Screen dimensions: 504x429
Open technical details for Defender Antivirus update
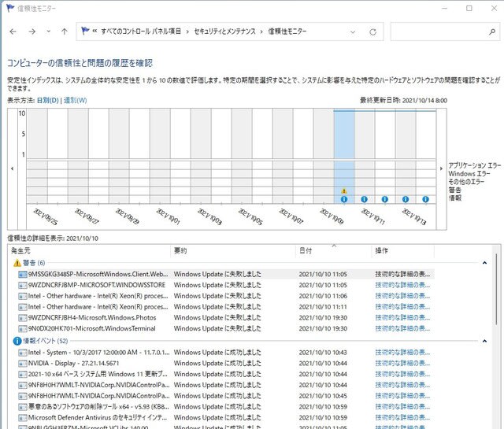click(x=402, y=418)
